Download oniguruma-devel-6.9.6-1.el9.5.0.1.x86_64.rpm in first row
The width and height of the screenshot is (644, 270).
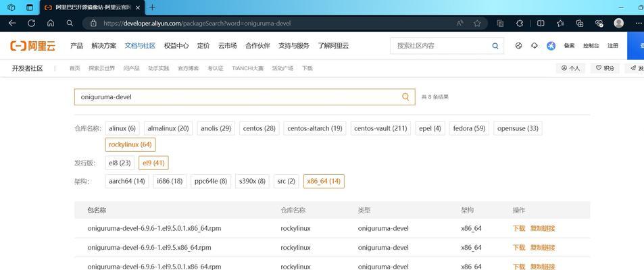pos(519,228)
